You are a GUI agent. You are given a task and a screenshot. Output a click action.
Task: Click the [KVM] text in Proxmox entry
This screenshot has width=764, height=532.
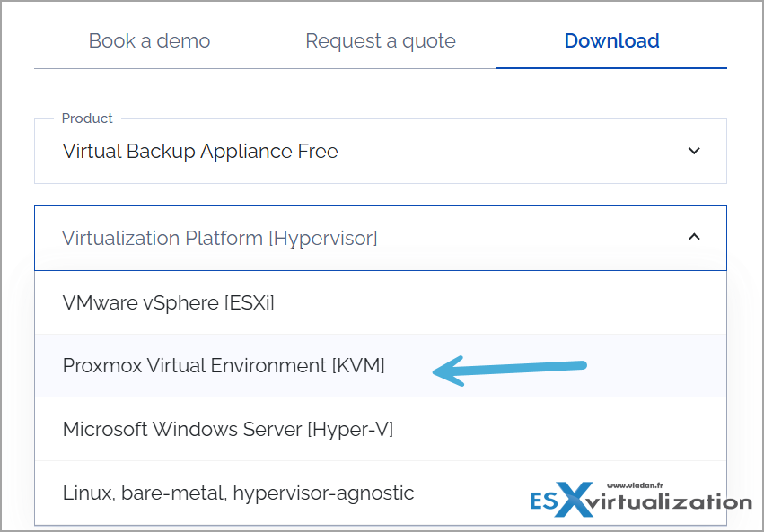click(x=358, y=365)
